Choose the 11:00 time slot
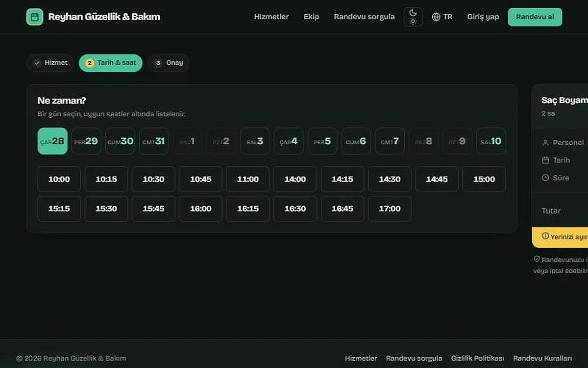 tap(248, 179)
